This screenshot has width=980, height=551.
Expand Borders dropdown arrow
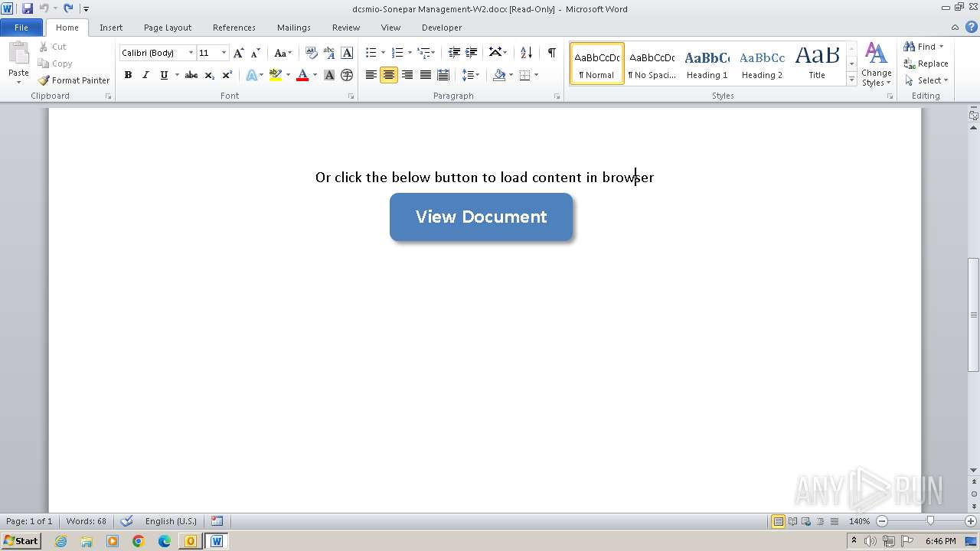click(x=536, y=75)
